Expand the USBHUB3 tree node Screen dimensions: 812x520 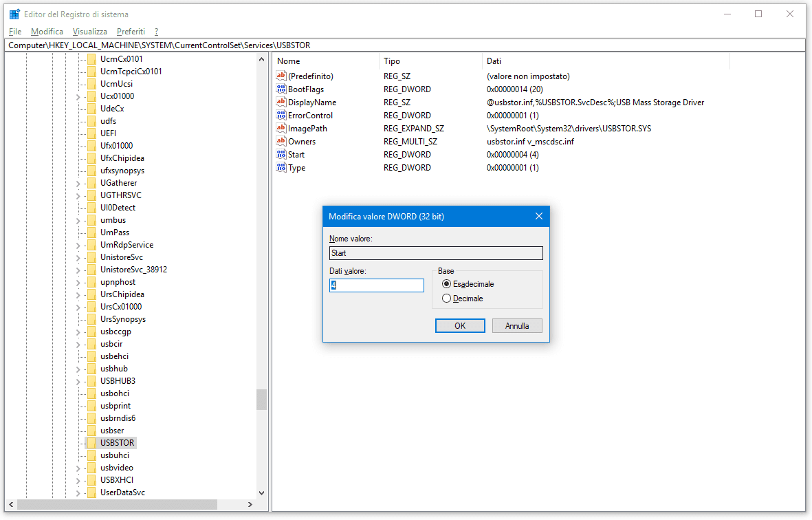(78, 381)
